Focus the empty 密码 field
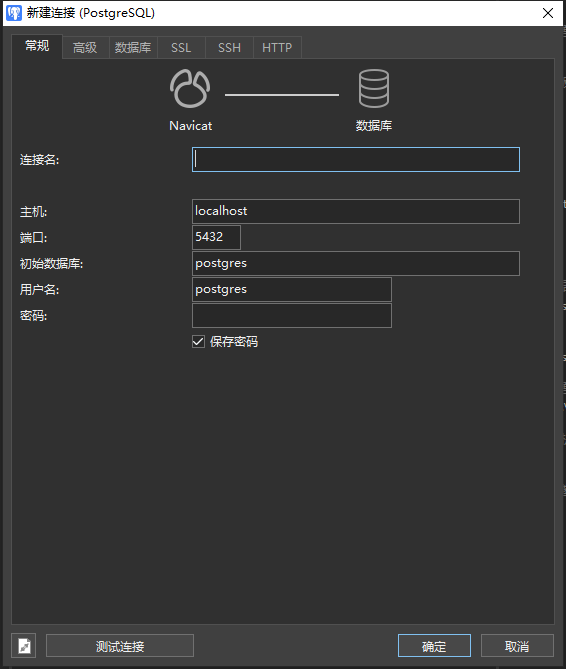 pos(292,316)
